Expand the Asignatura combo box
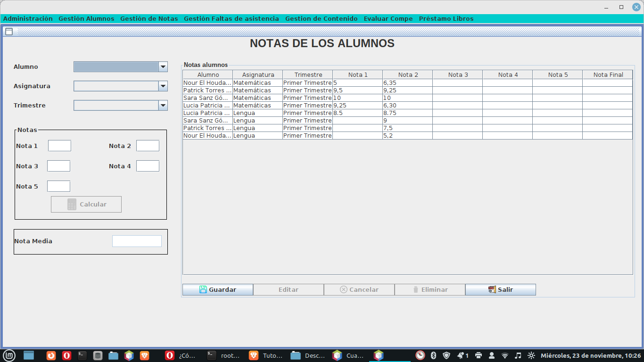This screenshot has height=362, width=644. (x=163, y=86)
